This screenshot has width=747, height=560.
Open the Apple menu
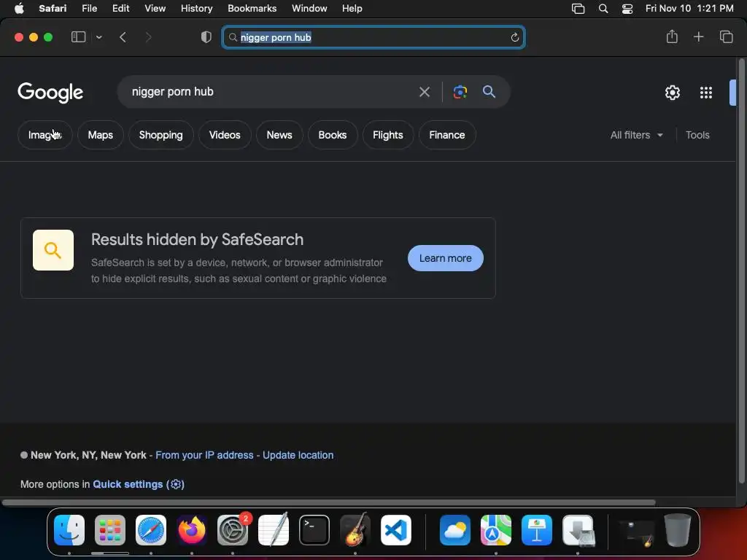19,8
